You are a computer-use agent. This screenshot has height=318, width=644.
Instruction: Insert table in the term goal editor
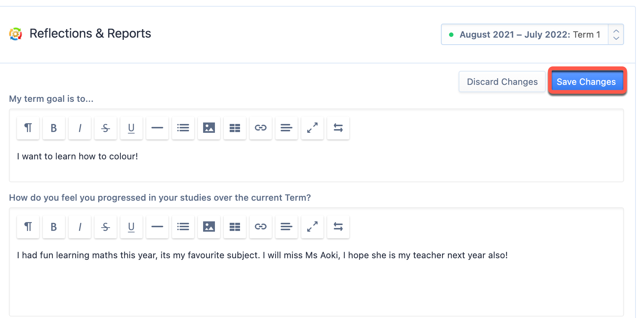pyautogui.click(x=235, y=128)
